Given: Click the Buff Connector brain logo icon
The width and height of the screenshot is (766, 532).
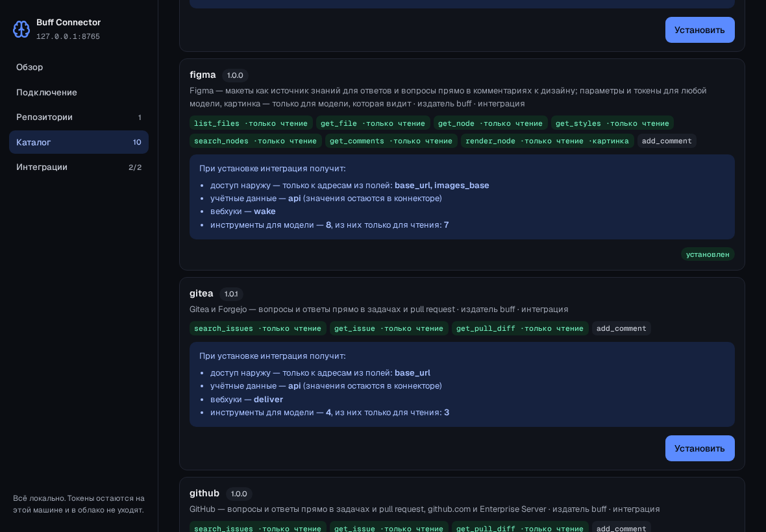Looking at the screenshot, I should 21,29.
